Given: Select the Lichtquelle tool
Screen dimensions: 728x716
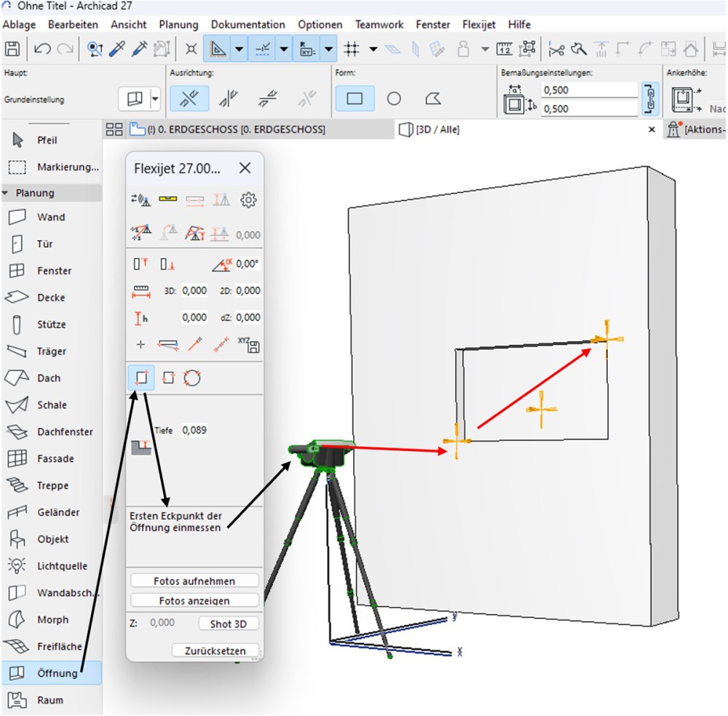Looking at the screenshot, I should (51, 566).
